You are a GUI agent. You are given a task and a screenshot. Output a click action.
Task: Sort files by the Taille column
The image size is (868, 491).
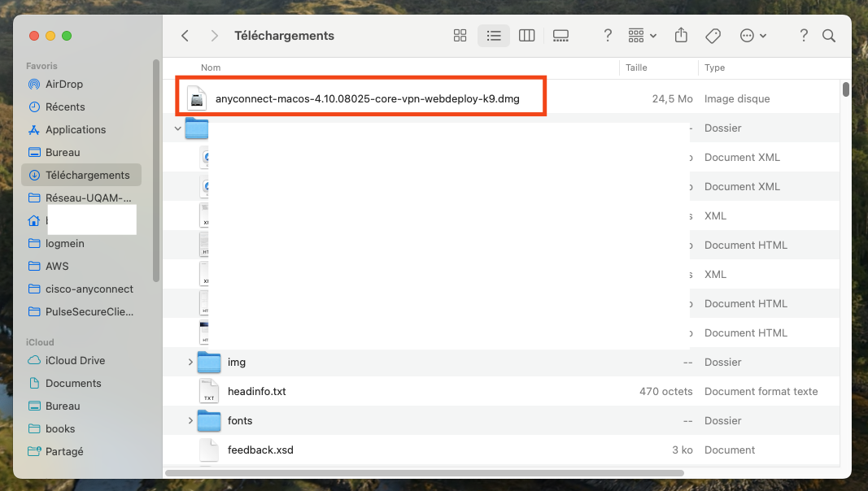636,67
